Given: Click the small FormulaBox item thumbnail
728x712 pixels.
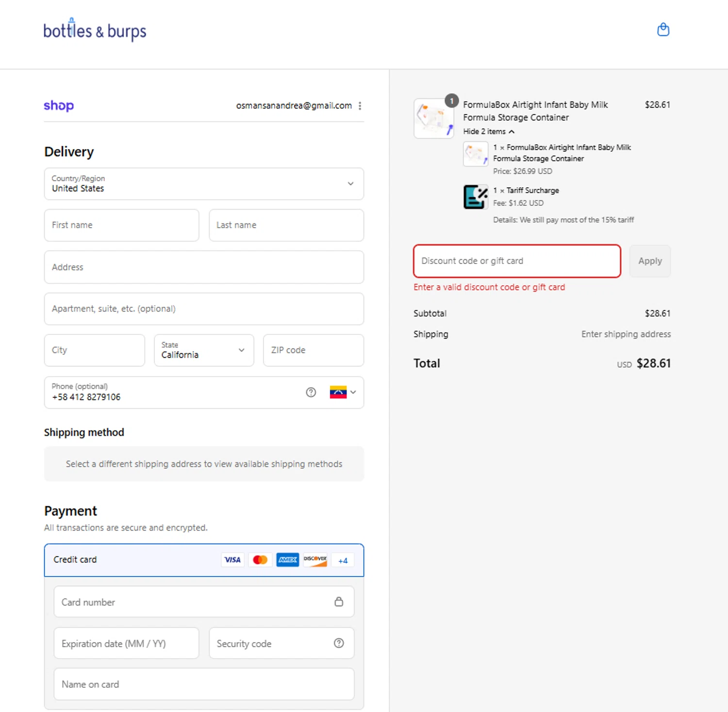Looking at the screenshot, I should point(476,154).
